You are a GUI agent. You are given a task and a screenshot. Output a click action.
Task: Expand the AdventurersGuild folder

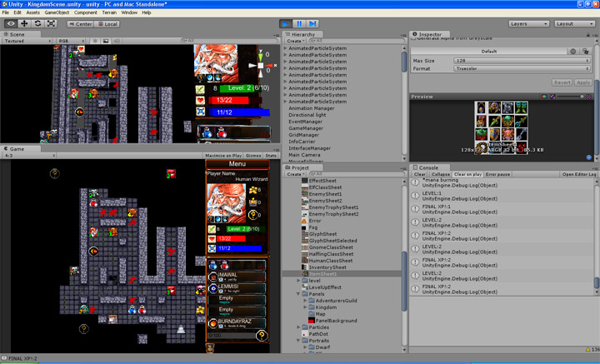(x=305, y=301)
